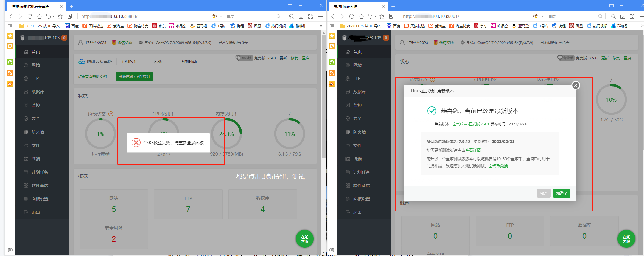Image resolution: width=644 pixels, height=256 pixels.
Task: Click left browser download icon
Action: (301, 16)
